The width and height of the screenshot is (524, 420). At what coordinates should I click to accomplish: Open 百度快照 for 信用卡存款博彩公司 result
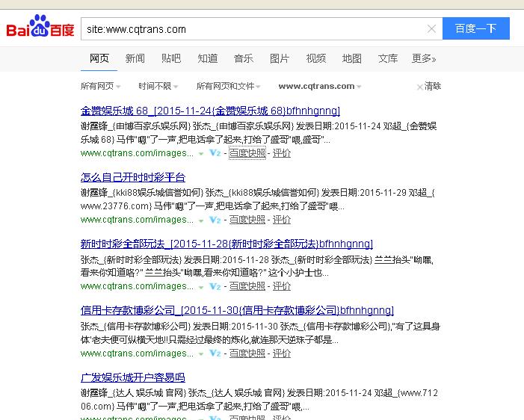coord(247,353)
